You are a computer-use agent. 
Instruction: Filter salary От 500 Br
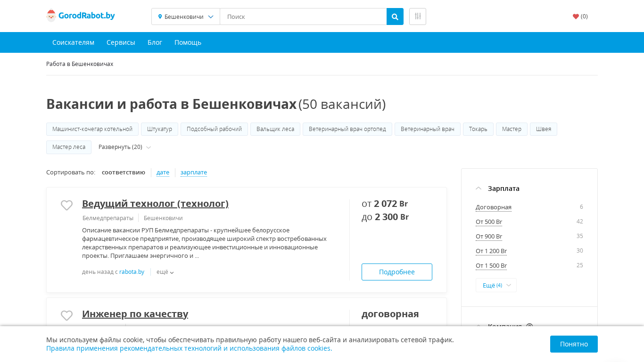(x=489, y=222)
